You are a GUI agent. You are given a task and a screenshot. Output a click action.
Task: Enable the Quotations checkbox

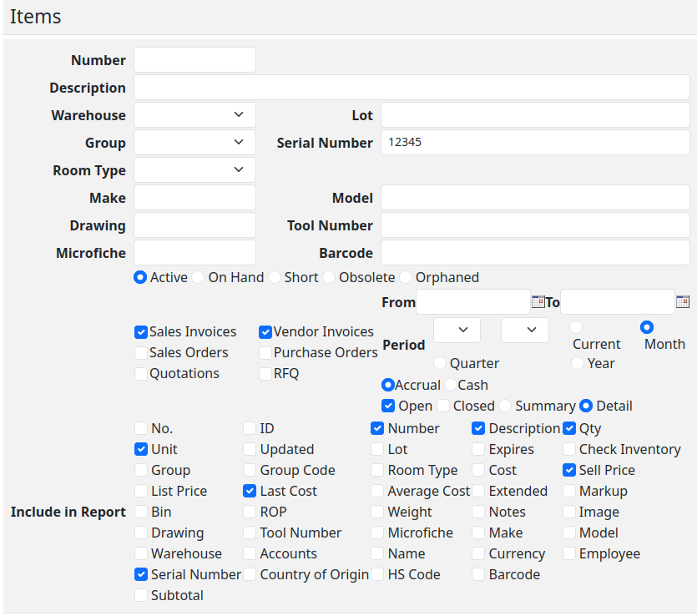pyautogui.click(x=140, y=373)
